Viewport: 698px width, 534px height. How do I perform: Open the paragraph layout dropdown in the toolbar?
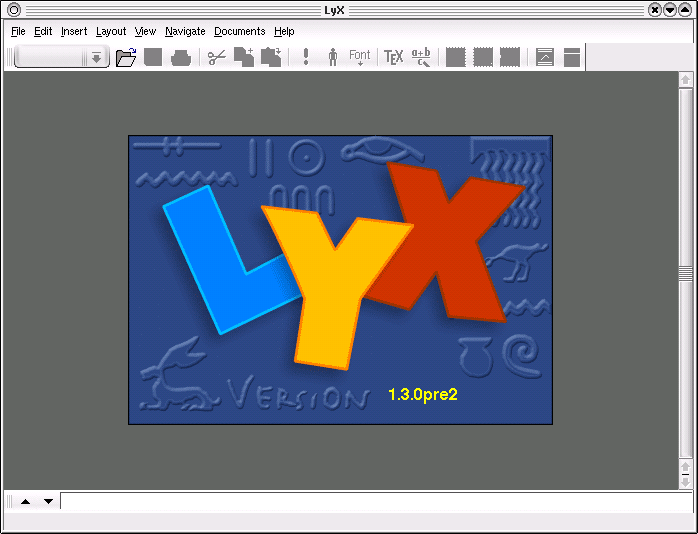96,58
